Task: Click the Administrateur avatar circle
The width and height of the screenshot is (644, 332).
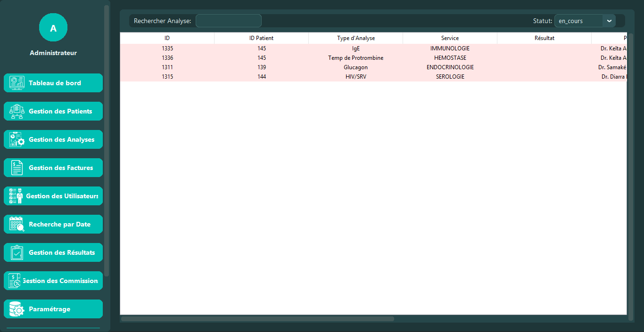Action: pos(53,27)
